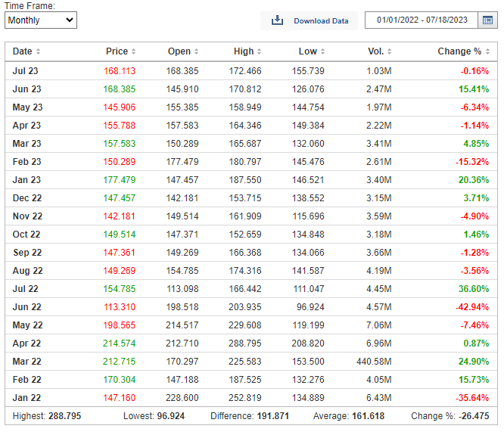Sort table by the Change % header
This screenshot has height=432, width=504.
[x=459, y=51]
